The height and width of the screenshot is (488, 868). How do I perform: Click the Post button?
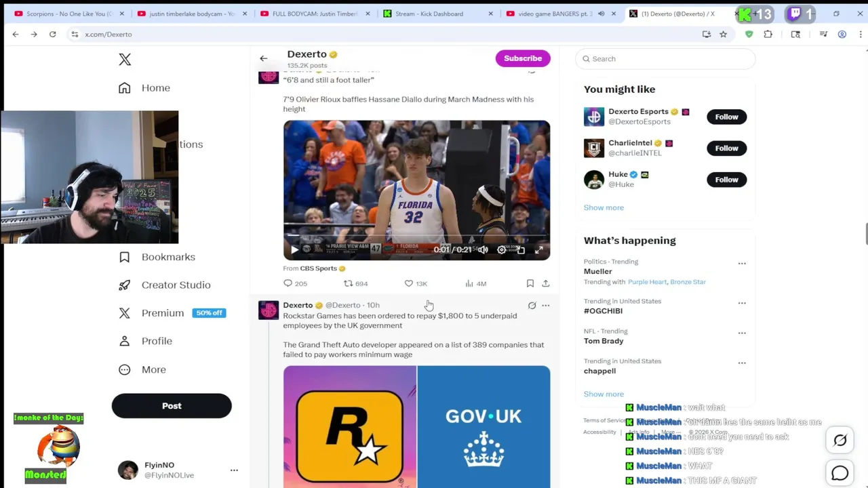(x=172, y=406)
